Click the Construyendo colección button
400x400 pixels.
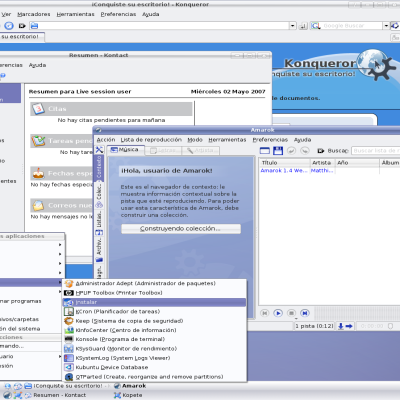[x=181, y=229]
